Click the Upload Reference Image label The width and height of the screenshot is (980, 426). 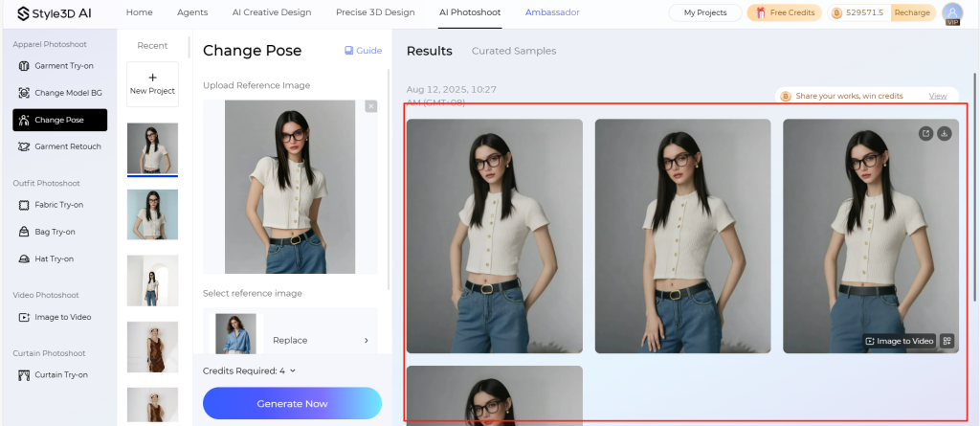point(256,85)
